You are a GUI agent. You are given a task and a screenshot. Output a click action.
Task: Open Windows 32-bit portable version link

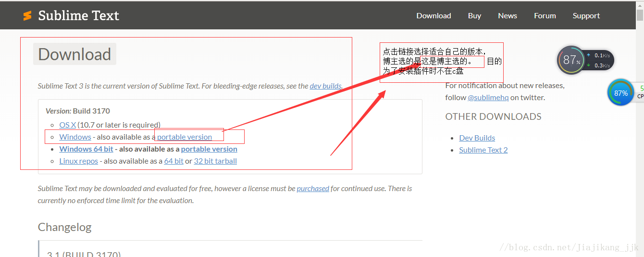tap(185, 137)
